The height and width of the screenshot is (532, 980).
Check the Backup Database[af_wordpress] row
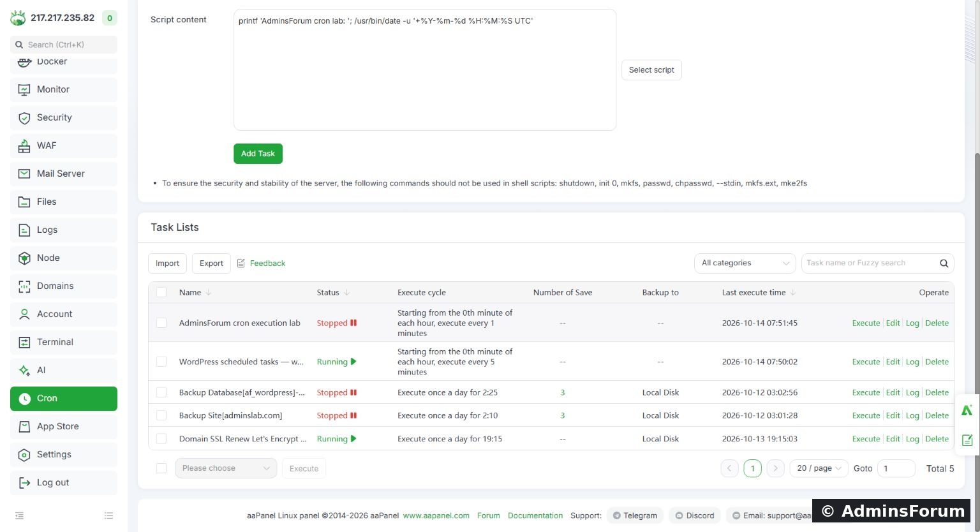[161, 392]
